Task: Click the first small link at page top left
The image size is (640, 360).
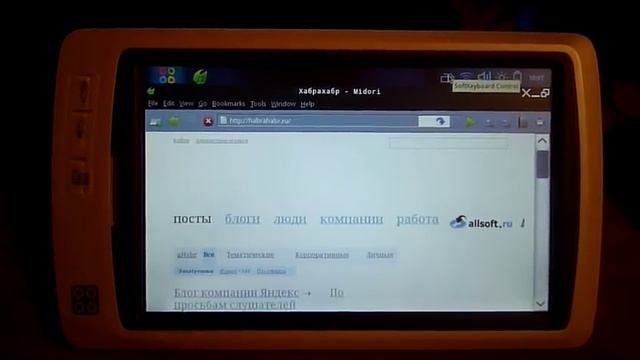Action: click(181, 140)
